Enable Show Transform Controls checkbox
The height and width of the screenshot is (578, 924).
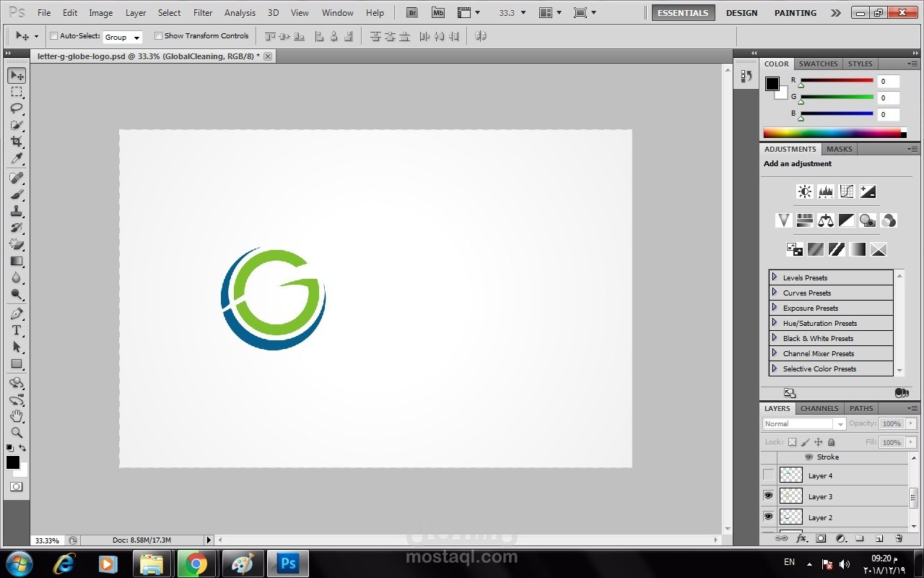(158, 36)
